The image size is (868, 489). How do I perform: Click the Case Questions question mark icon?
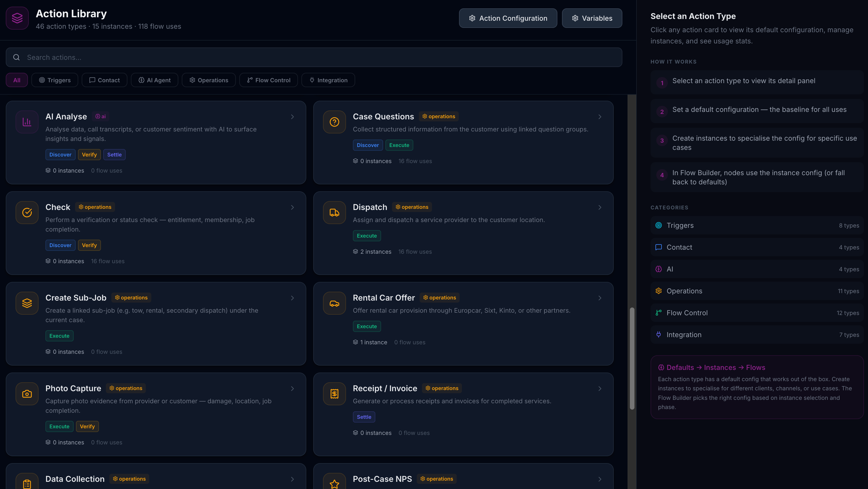(x=334, y=122)
